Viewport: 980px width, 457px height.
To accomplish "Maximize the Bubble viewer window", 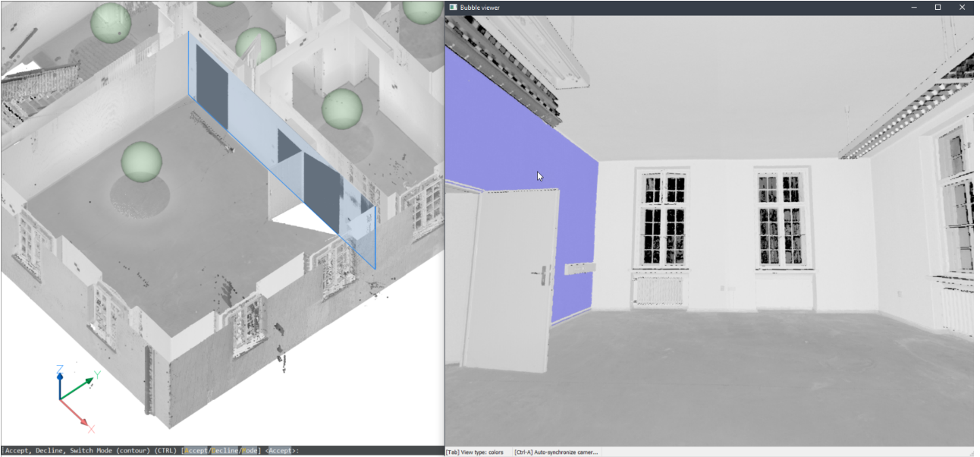I will [x=938, y=8].
